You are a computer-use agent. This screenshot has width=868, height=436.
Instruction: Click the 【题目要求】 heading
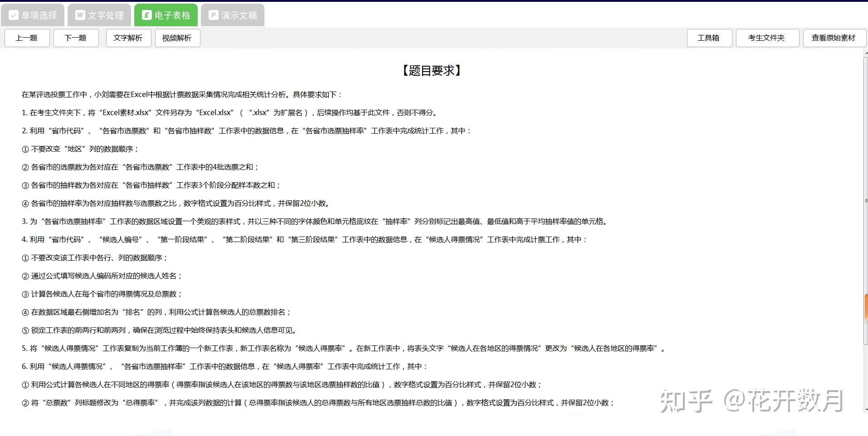point(432,71)
